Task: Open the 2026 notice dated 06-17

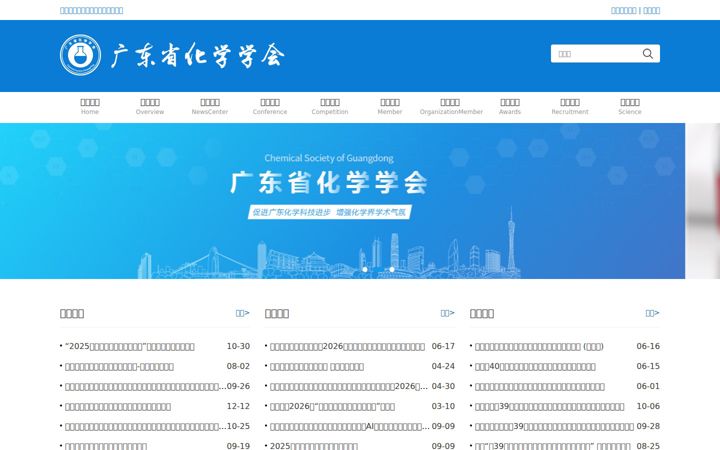Action: [347, 346]
